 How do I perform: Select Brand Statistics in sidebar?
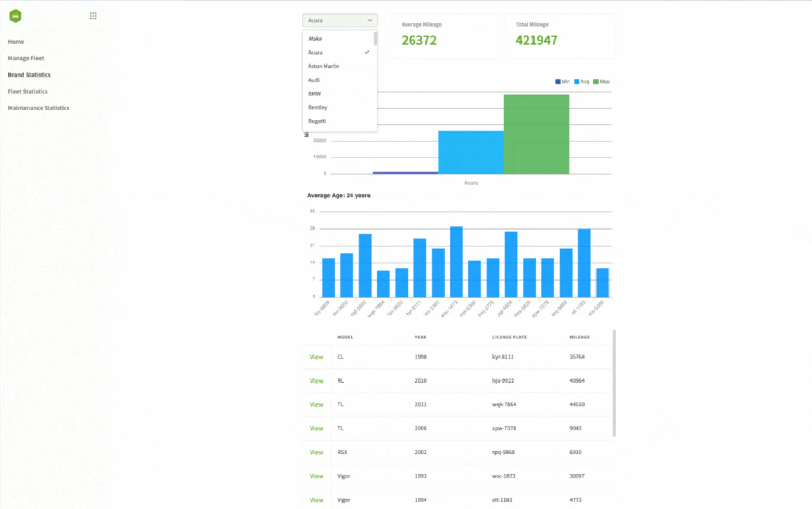(29, 75)
